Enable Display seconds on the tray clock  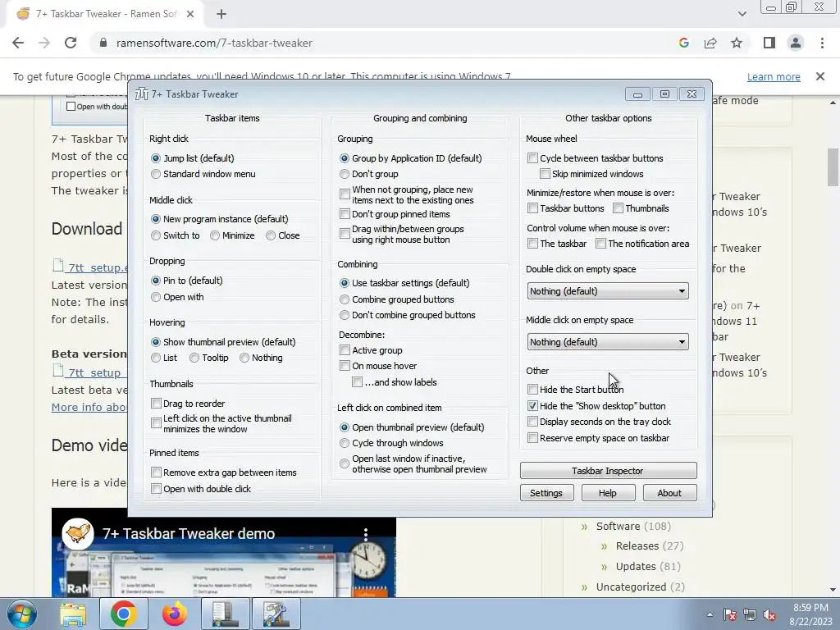(532, 422)
